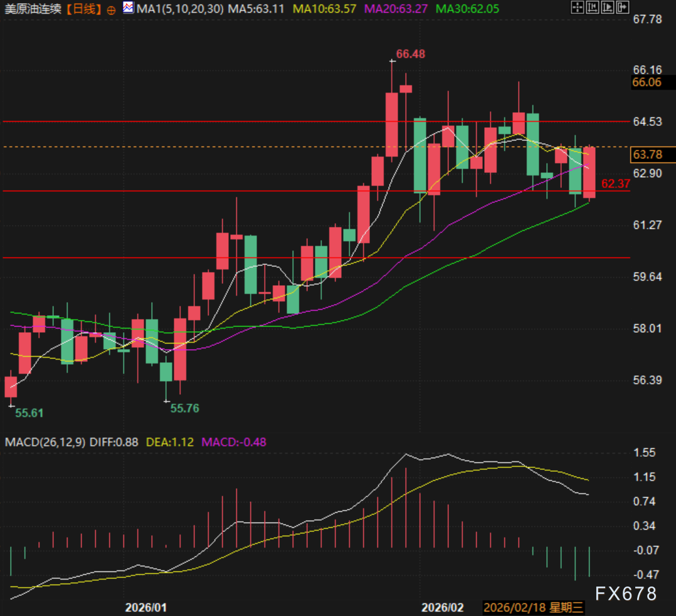
Task: Select the 日线 period label
Action: 85,9
